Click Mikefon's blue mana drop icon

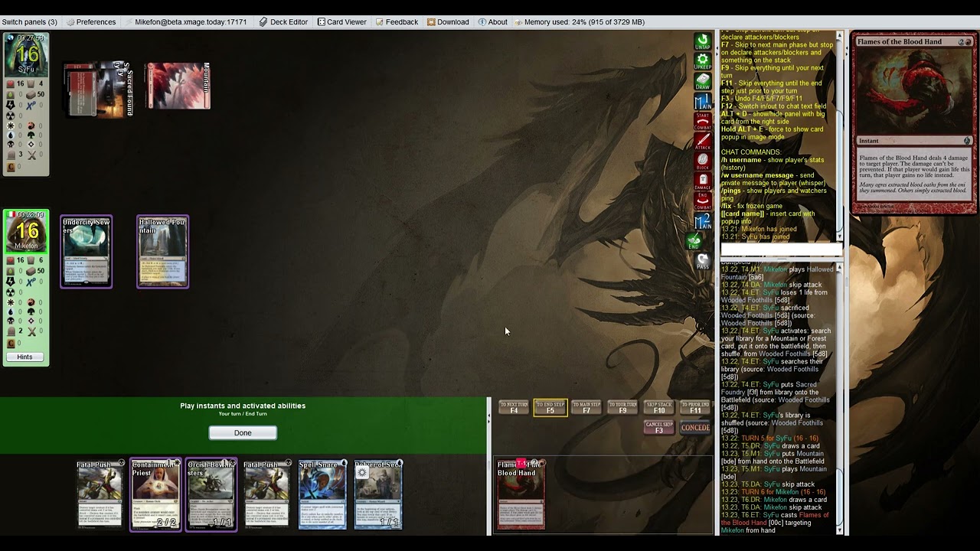tap(11, 311)
